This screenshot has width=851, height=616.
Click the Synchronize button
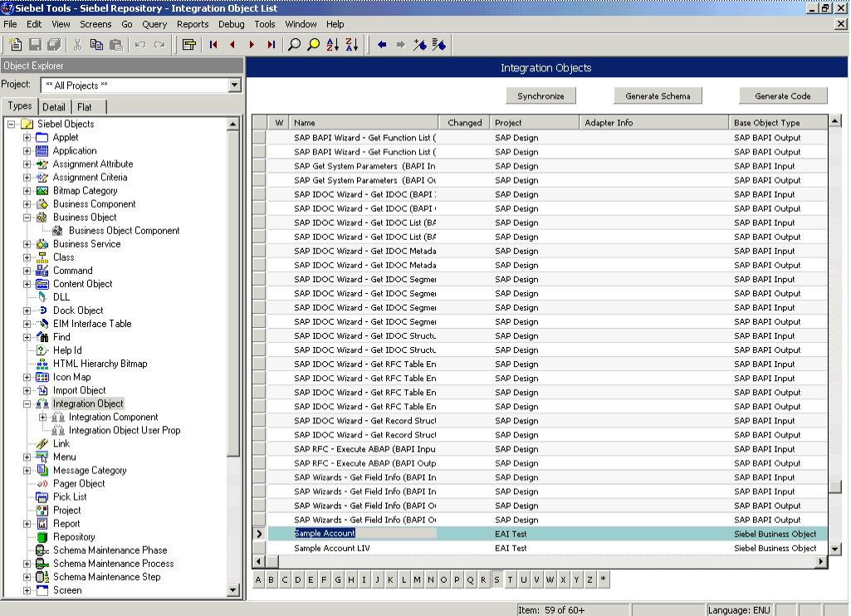[540, 95]
